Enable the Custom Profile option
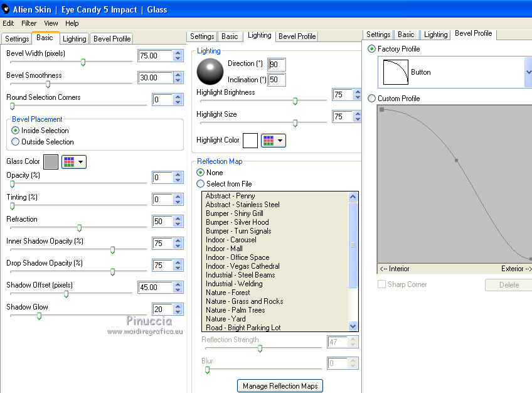 pos(372,99)
